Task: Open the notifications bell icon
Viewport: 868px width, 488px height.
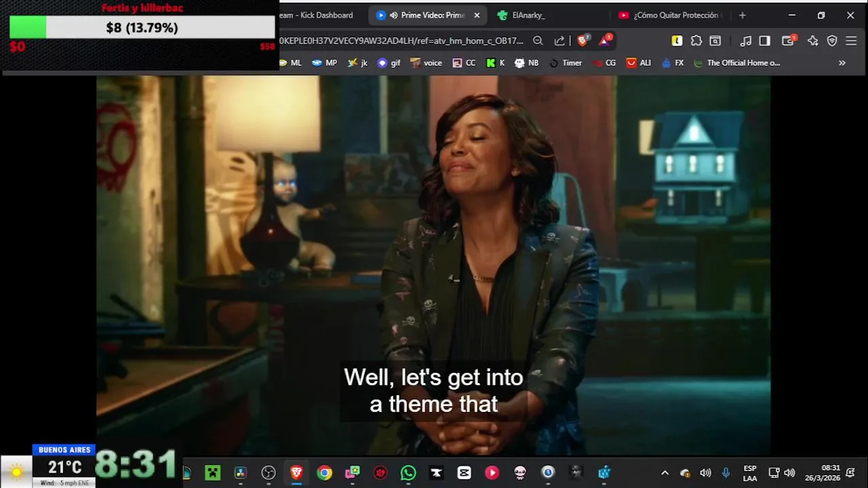Action: click(850, 472)
